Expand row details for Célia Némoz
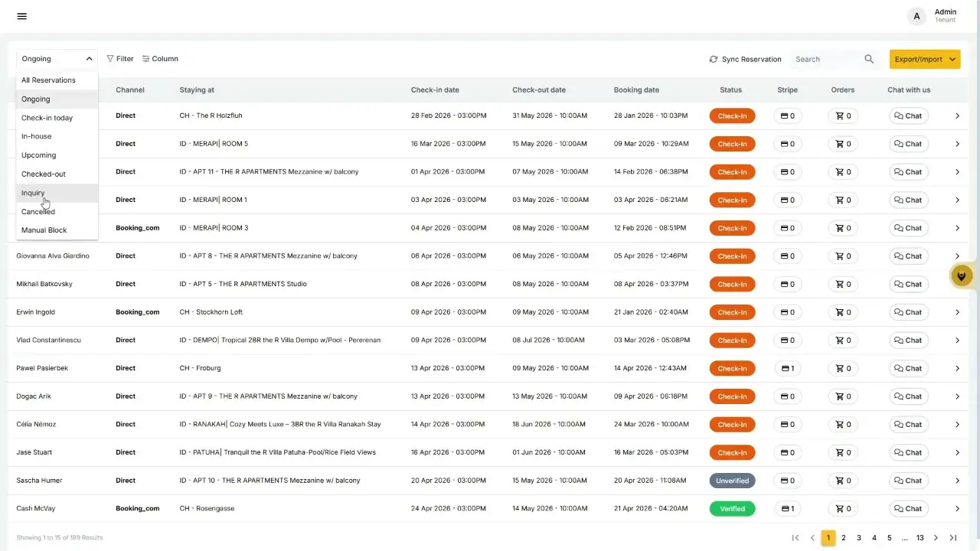 coord(957,425)
